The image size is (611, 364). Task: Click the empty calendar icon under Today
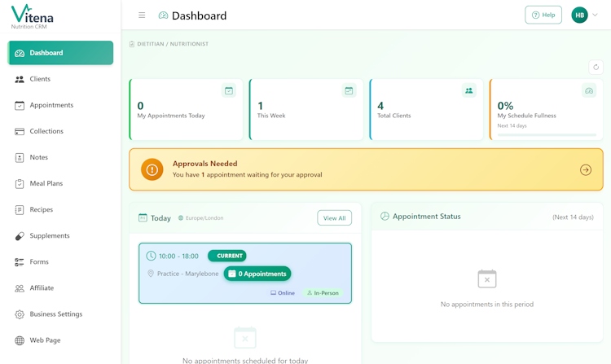coord(245,337)
